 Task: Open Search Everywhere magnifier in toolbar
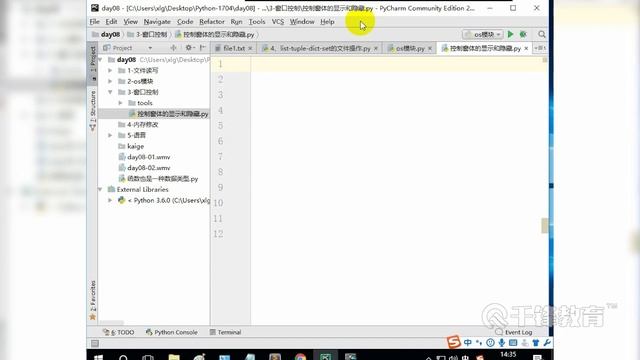coord(542,34)
